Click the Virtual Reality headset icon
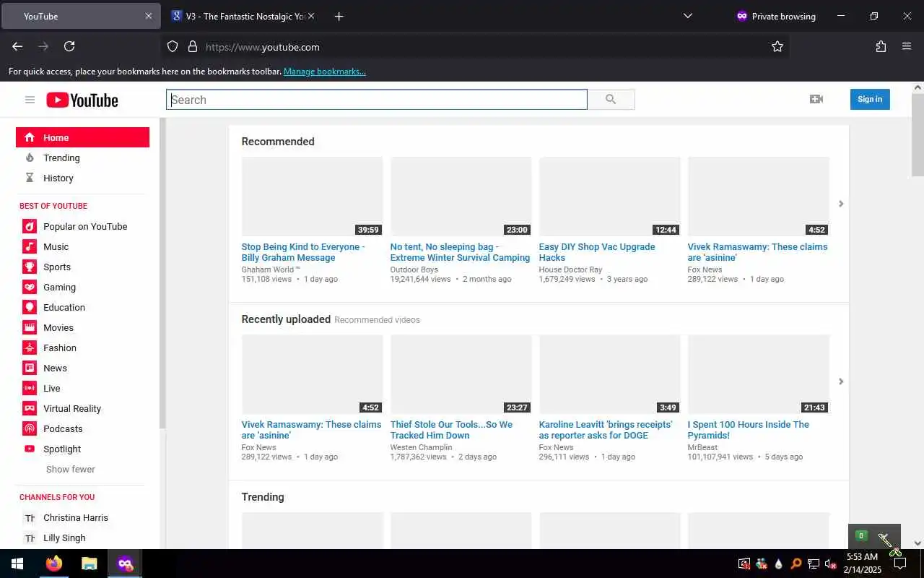 tap(30, 408)
